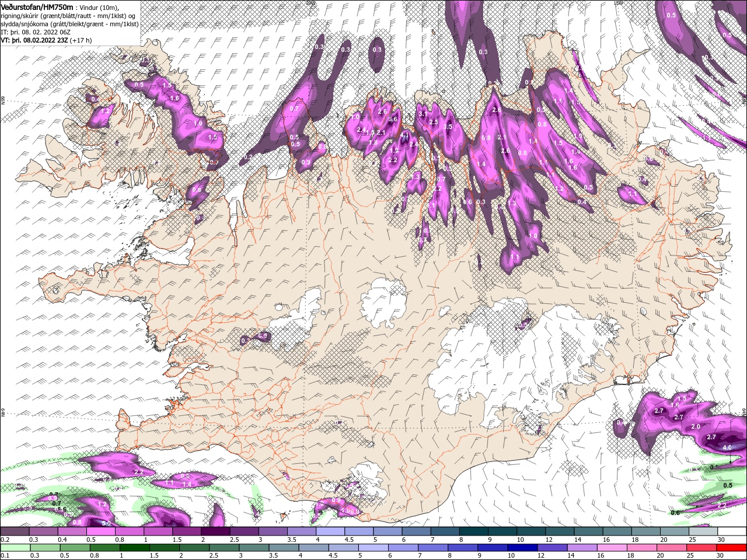This screenshot has height=560, width=747.
Task: Click the '0.4' label on the snow scale
Action: [x=62, y=540]
